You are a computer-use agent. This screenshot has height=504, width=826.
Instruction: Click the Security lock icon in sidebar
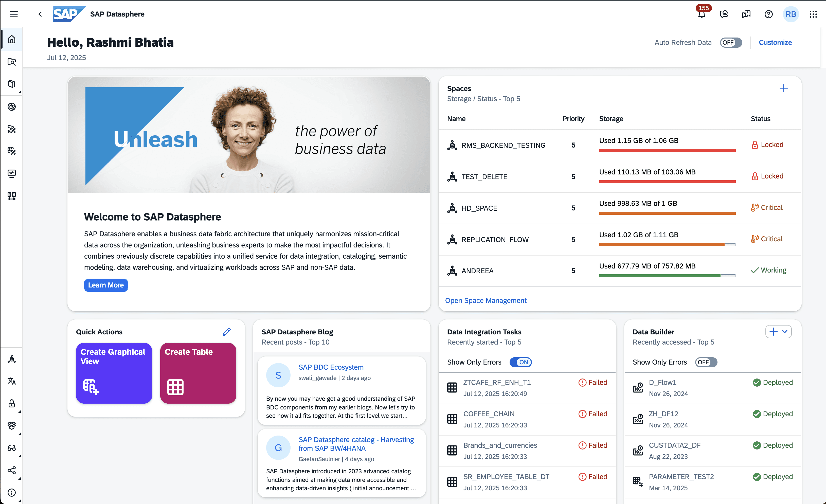coord(12,403)
